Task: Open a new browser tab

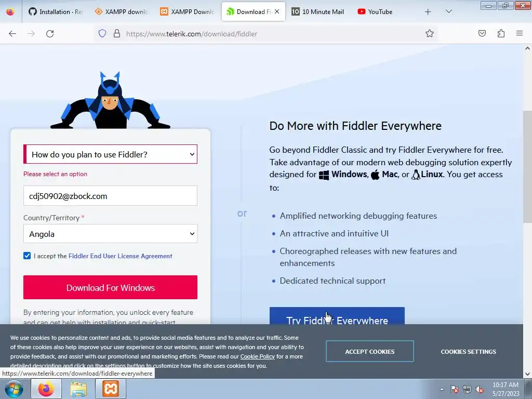Action: 428,12
